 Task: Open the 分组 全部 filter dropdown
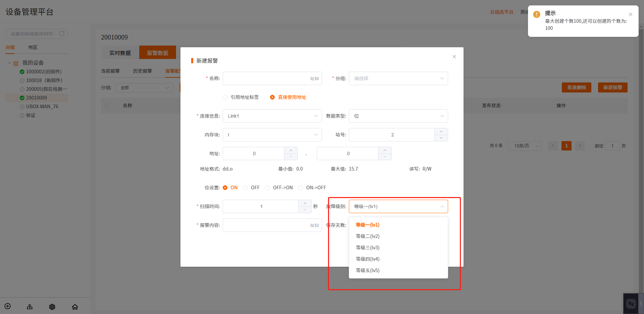tap(144, 88)
